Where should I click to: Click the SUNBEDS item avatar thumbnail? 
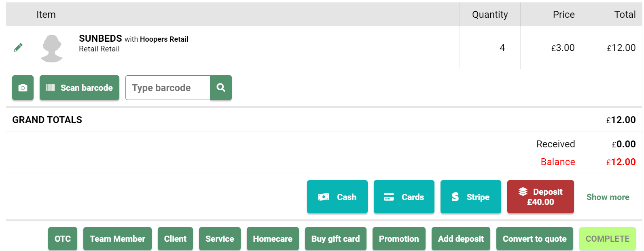coord(52,48)
